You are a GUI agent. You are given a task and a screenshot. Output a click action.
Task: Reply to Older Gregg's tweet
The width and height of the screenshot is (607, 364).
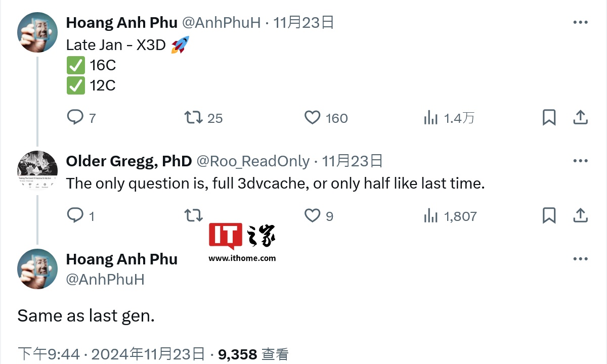click(75, 216)
